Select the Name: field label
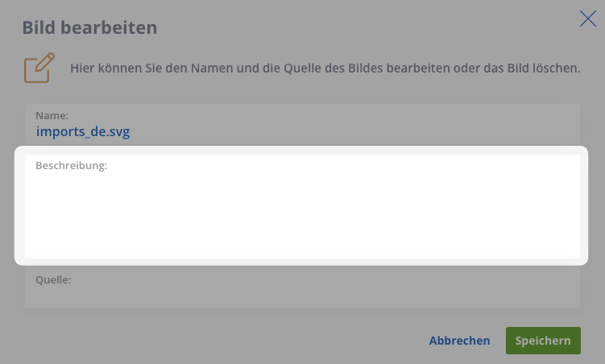 52,115
